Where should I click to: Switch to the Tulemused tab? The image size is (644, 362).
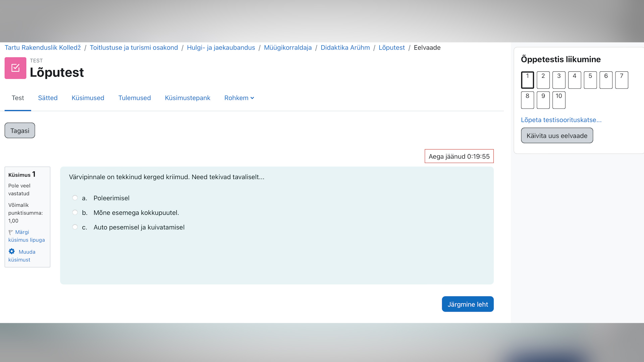point(135,98)
